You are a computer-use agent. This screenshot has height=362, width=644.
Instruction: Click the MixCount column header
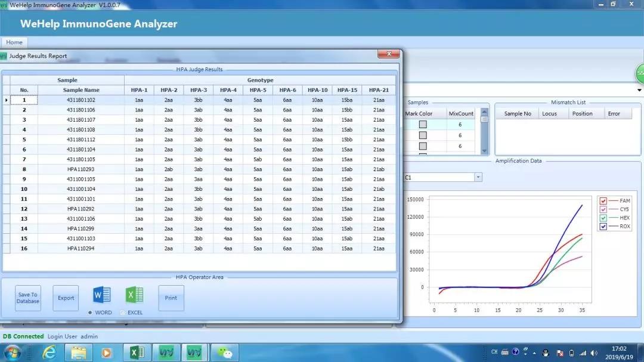pyautogui.click(x=461, y=113)
